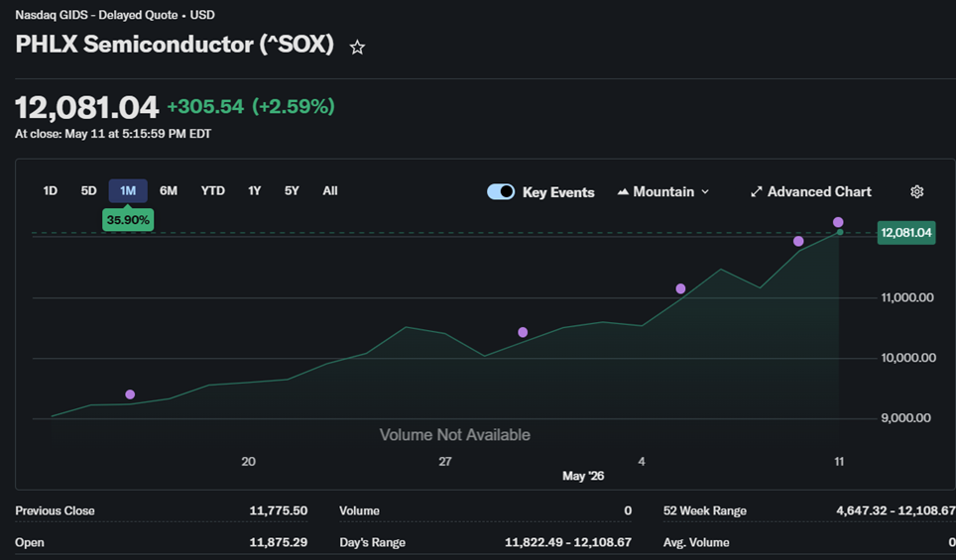Click the May '26 x-axis label

click(x=583, y=476)
